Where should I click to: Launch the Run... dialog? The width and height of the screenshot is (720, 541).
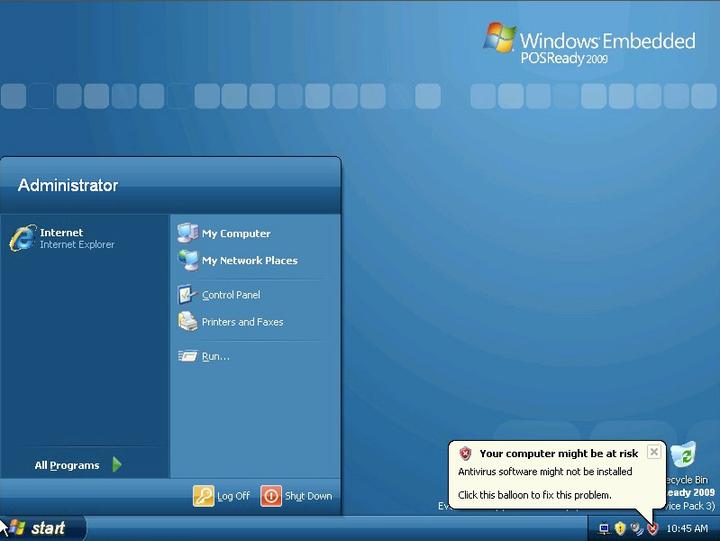(x=215, y=356)
